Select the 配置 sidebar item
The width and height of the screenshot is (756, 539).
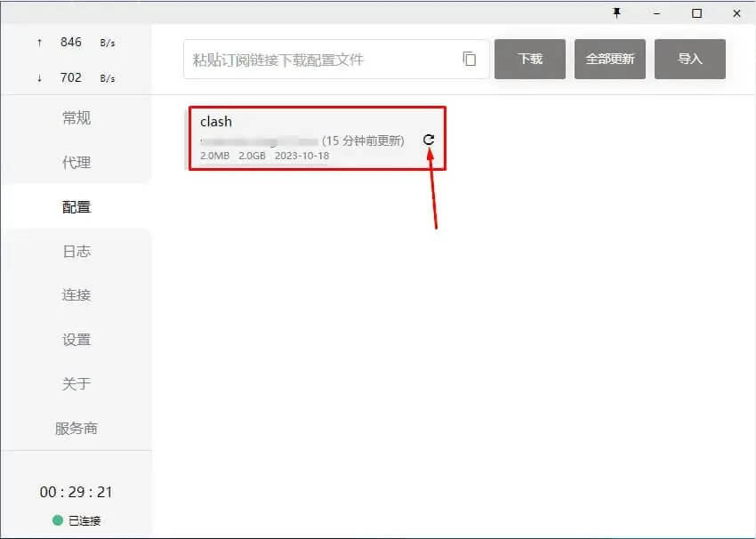[x=76, y=207]
